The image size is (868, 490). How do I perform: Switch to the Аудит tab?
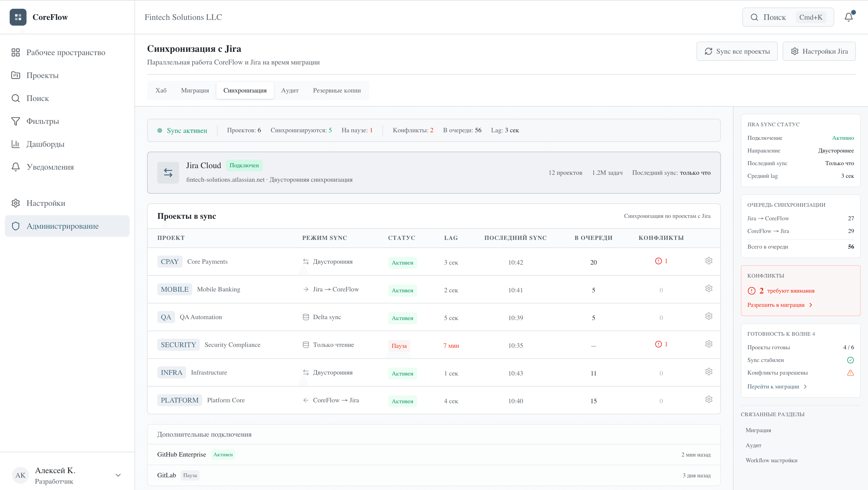[289, 90]
